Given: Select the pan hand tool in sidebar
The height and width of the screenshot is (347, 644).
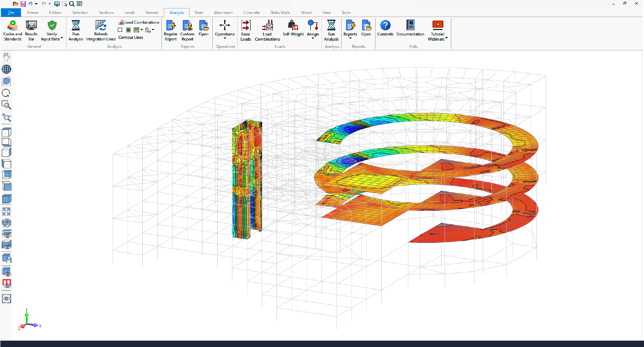Looking at the screenshot, I should pyautogui.click(x=6, y=57).
